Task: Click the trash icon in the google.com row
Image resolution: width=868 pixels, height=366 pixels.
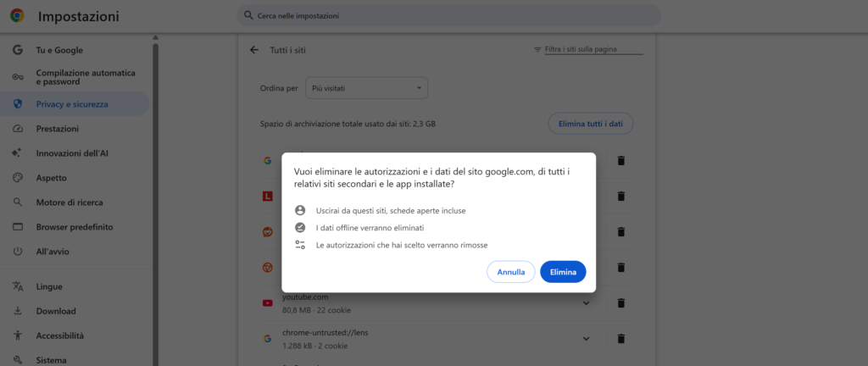Action: coord(621,161)
